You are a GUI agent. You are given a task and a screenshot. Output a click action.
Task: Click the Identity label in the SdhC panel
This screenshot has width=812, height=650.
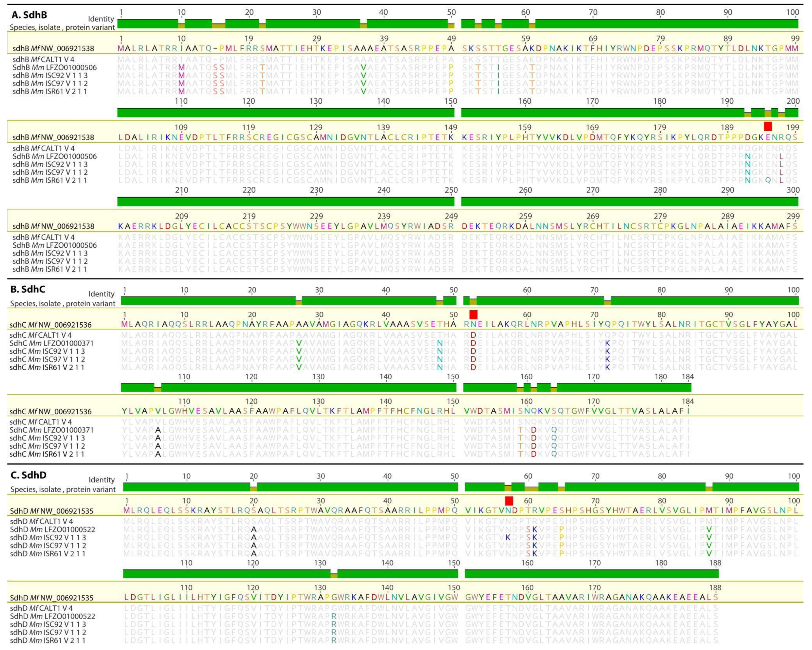click(101, 294)
